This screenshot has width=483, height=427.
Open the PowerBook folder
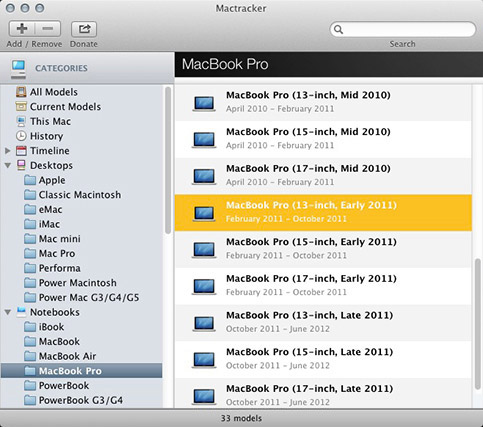pos(81,385)
